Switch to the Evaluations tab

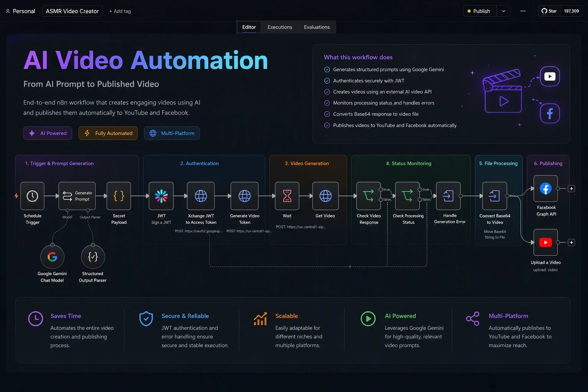pos(317,27)
